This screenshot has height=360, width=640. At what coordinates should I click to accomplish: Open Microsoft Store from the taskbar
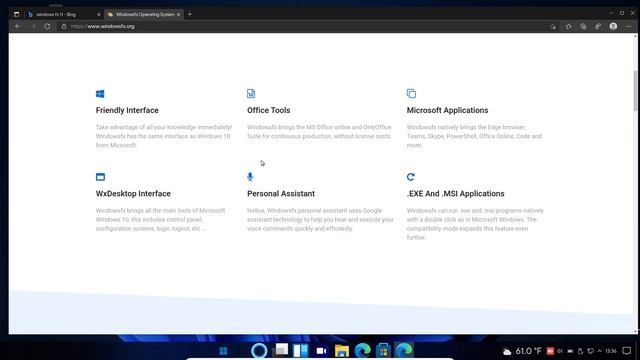(383, 351)
